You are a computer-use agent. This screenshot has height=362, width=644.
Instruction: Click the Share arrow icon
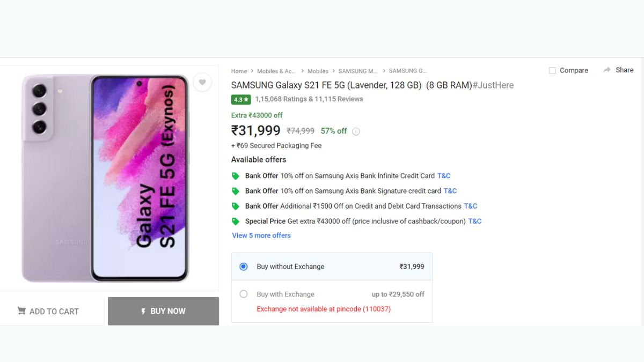pos(607,70)
